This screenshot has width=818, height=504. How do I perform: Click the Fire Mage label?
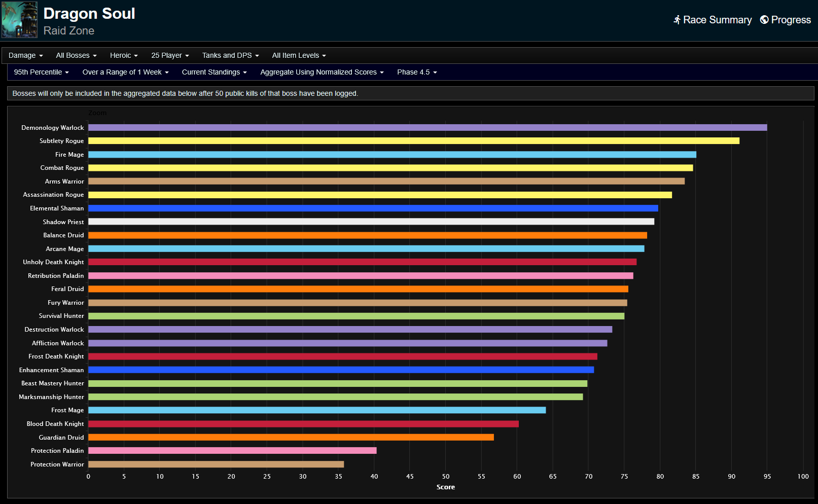[69, 155]
